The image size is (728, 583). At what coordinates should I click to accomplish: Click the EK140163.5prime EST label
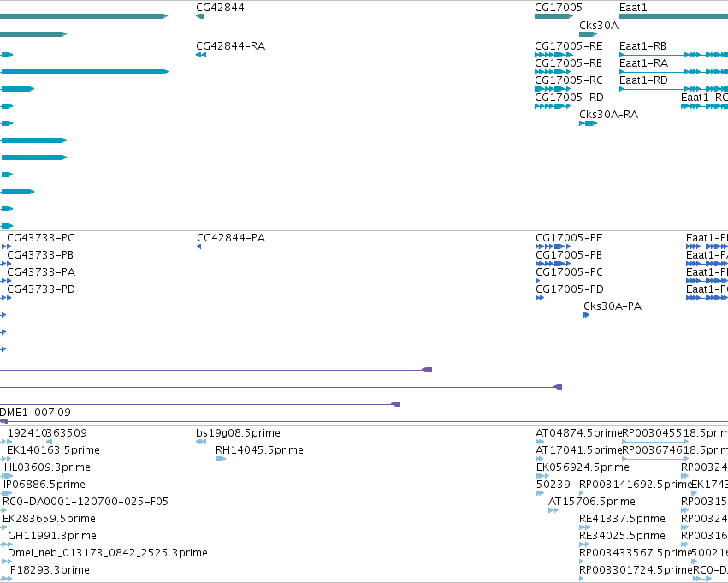pyautogui.click(x=53, y=450)
